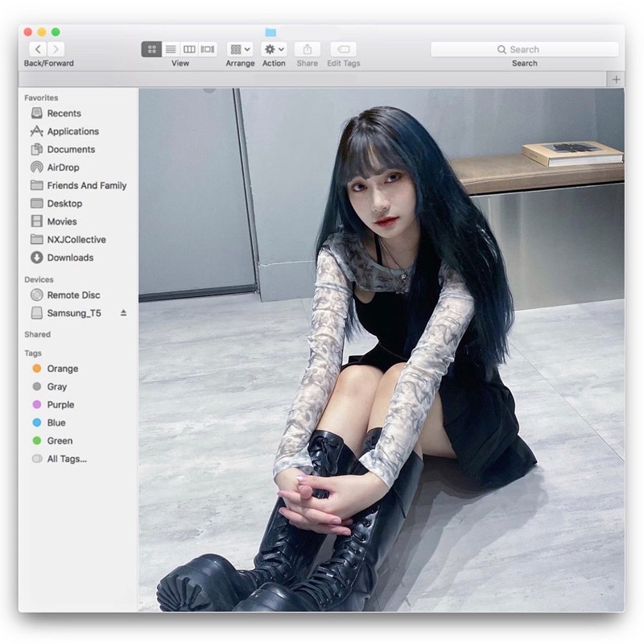Select Remote Disc under Devices
The height and width of the screenshot is (644, 644).
(x=73, y=295)
